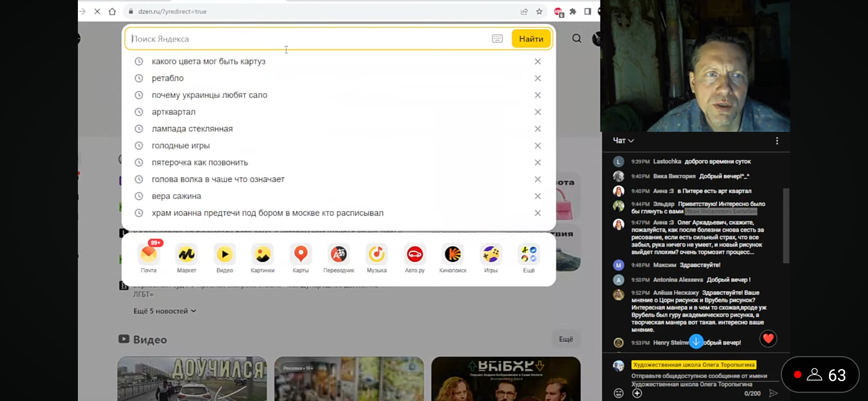
Task: Remove 'голова волка в чаше' from history
Action: tap(537, 179)
